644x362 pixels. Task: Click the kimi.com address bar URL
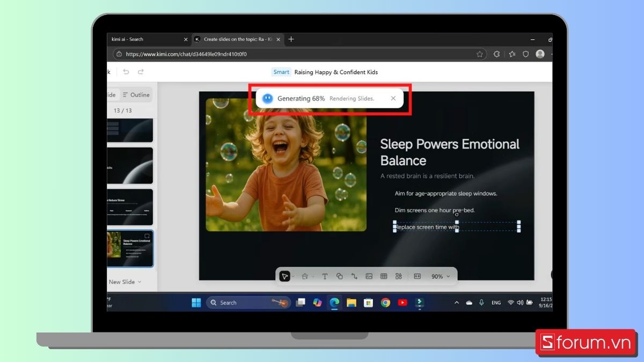coord(186,54)
